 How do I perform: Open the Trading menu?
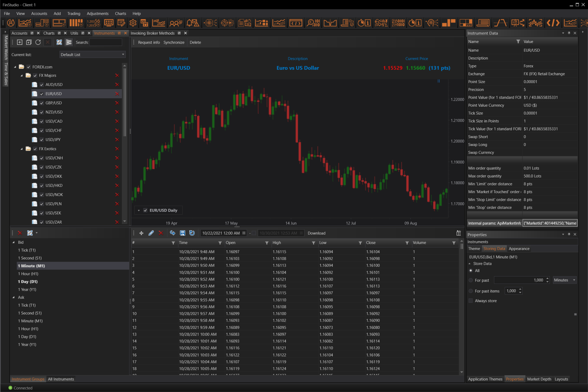point(74,14)
